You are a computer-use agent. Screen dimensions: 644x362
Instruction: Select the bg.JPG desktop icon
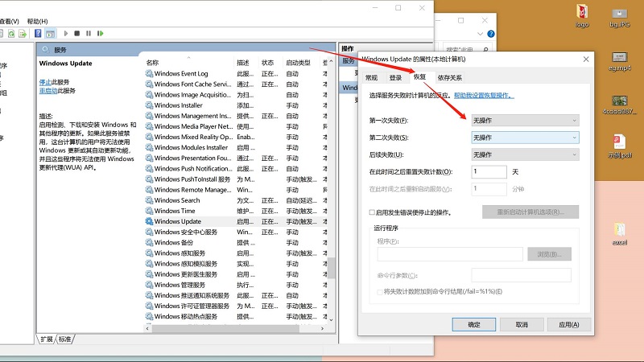619,18
